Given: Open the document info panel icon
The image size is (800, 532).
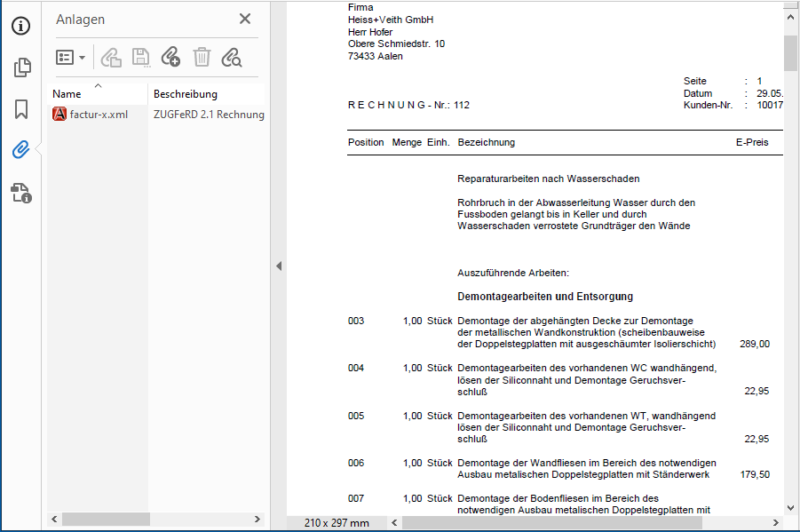Looking at the screenshot, I should (x=21, y=26).
